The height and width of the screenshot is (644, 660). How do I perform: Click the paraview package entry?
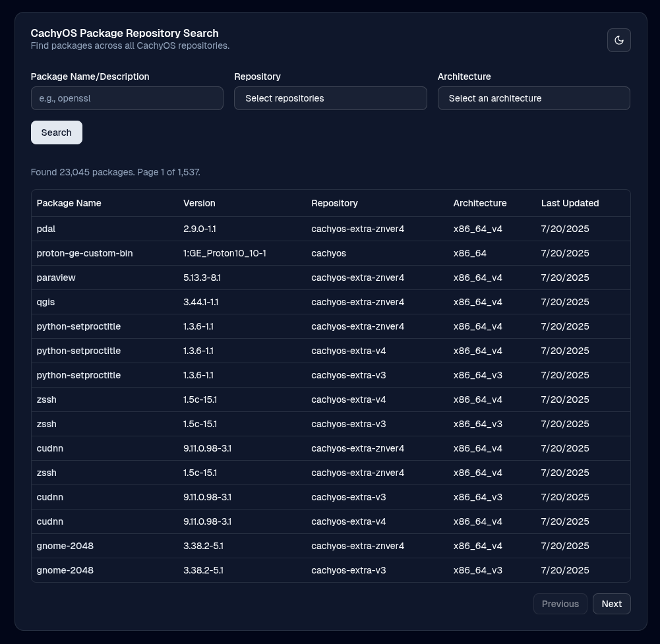pos(56,278)
